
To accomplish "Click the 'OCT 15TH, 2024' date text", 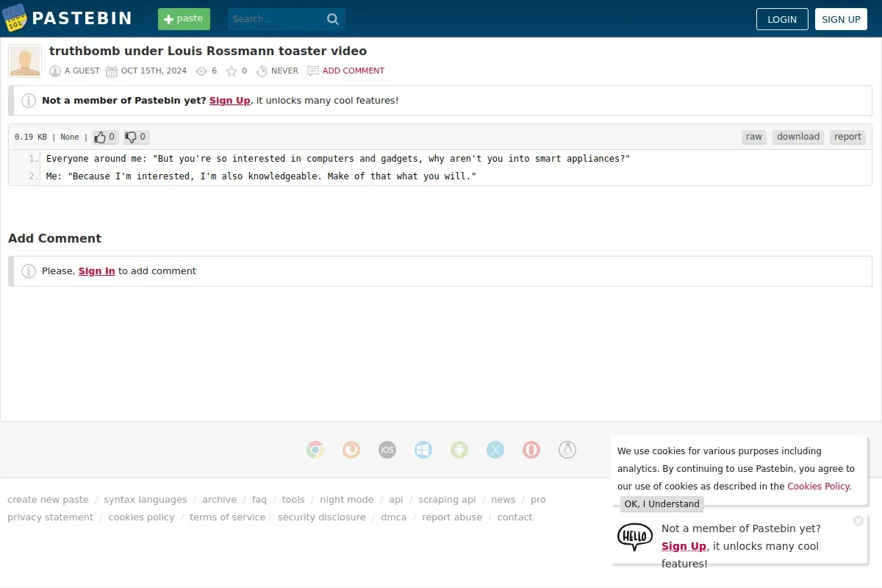I will pos(154,71).
